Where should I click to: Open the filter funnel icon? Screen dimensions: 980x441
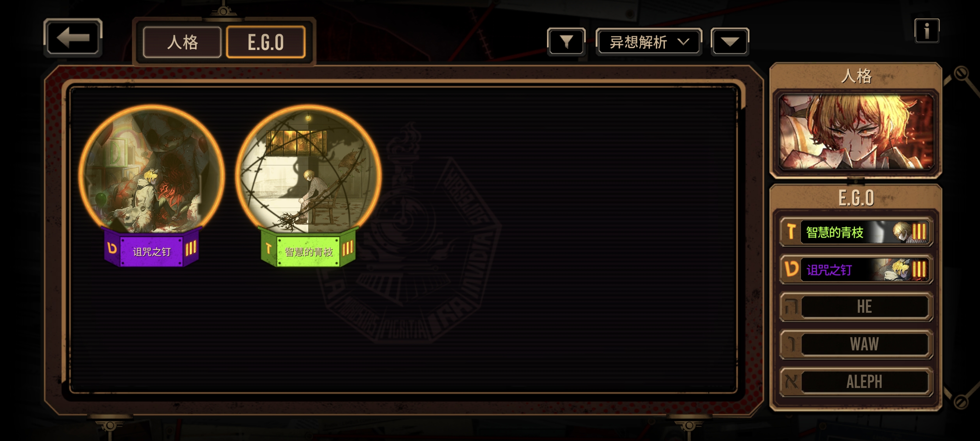point(566,42)
